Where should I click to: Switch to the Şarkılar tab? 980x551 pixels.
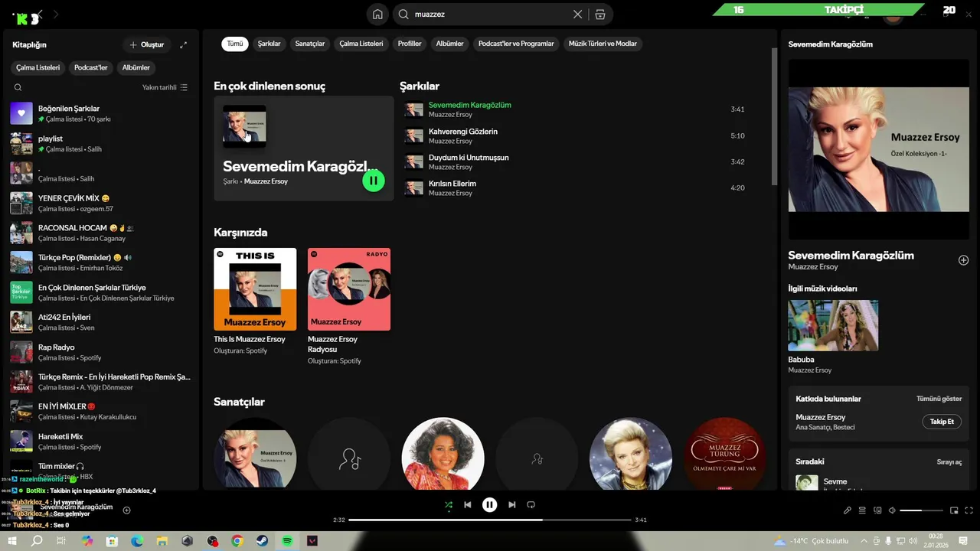click(x=269, y=44)
